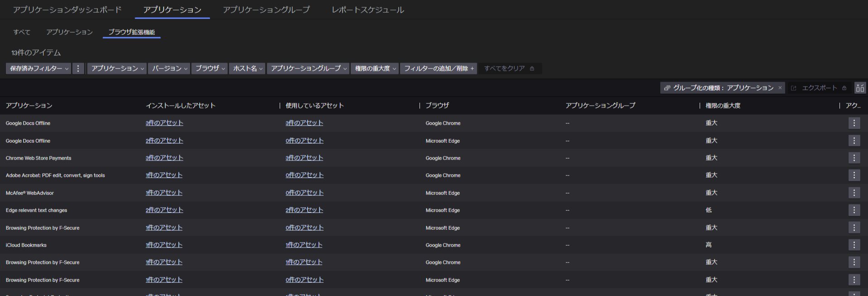Click Adobe Acrobat: PDF edit, convert, sign tools
868x296 pixels.
pos(55,175)
